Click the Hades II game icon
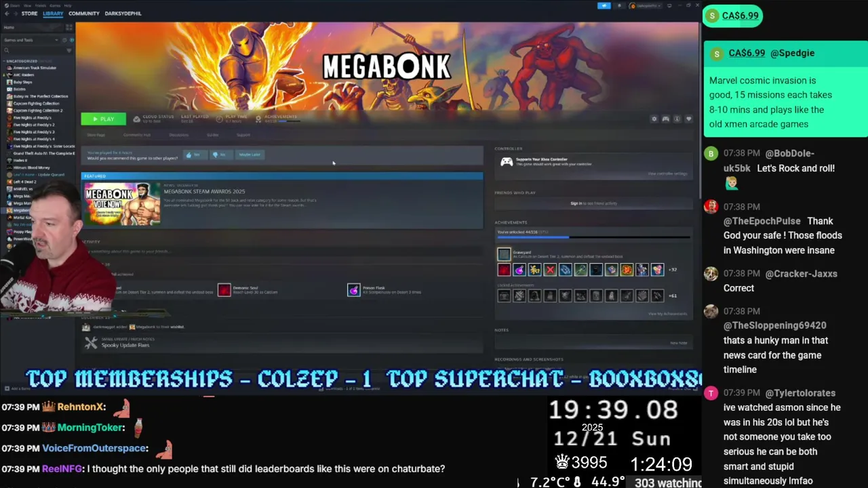This screenshot has height=488, width=868. click(9, 161)
